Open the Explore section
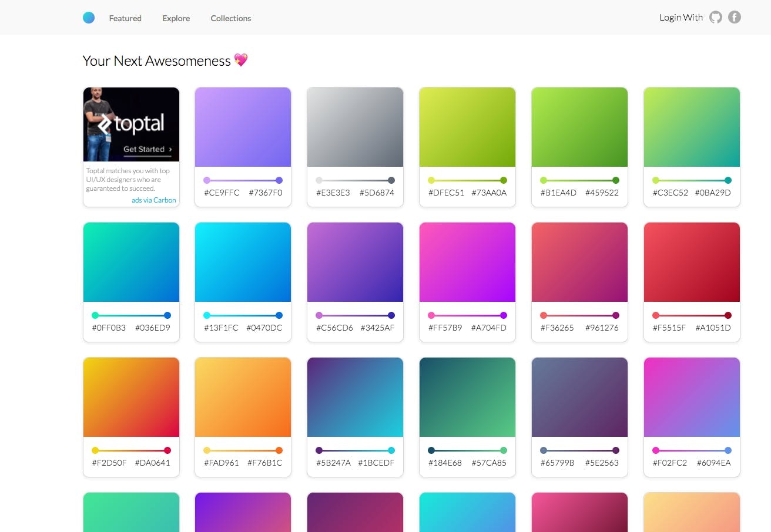This screenshot has height=532, width=771. click(x=176, y=18)
